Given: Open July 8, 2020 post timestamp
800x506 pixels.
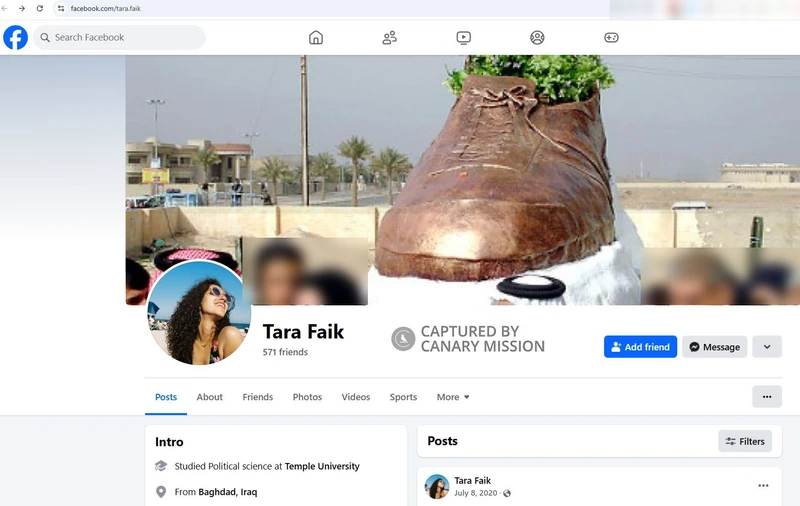Looking at the screenshot, I should click(476, 493).
